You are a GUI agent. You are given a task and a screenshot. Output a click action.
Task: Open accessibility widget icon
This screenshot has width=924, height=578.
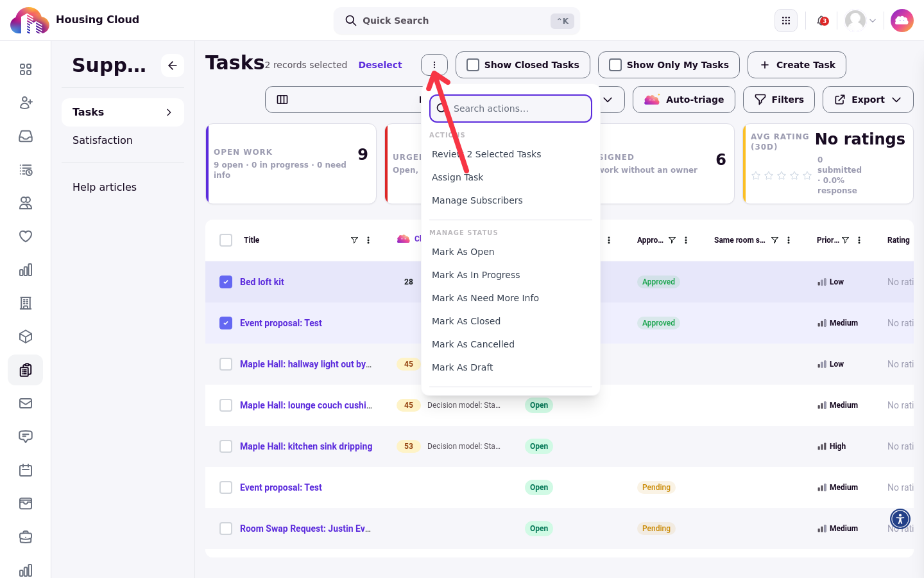point(900,518)
